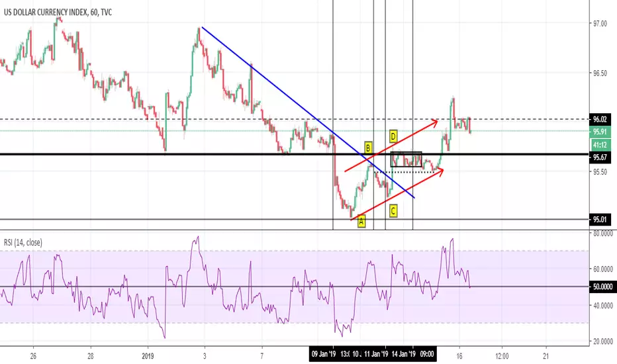Click the 96.02 price label
Screen dimensions: 617x364
(x=600, y=119)
